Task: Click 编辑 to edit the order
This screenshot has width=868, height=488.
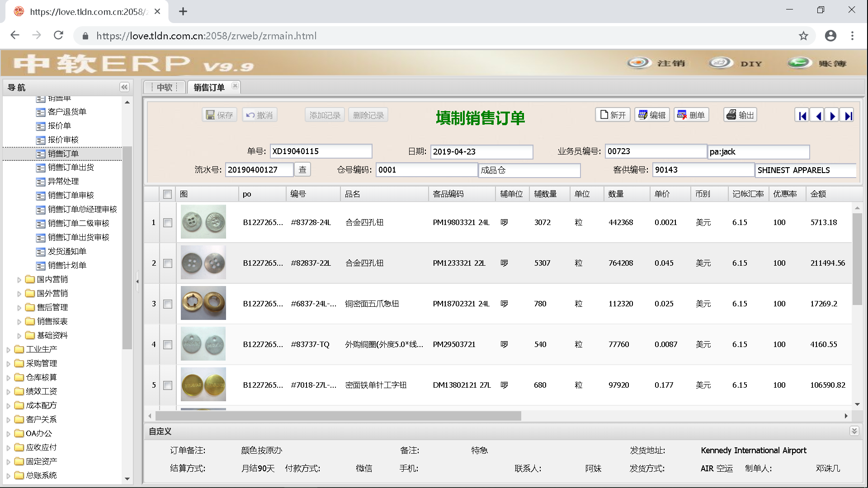Action: (x=652, y=115)
